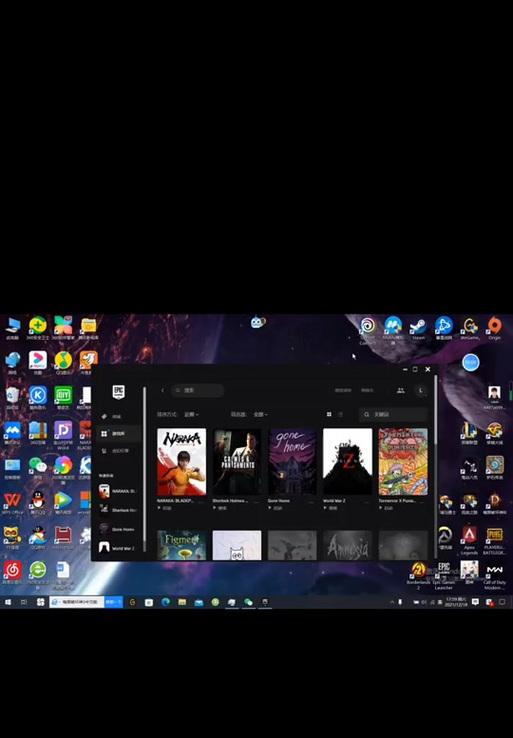The height and width of the screenshot is (738, 513).
Task: Show hidden system tray icons
Action: (392, 602)
